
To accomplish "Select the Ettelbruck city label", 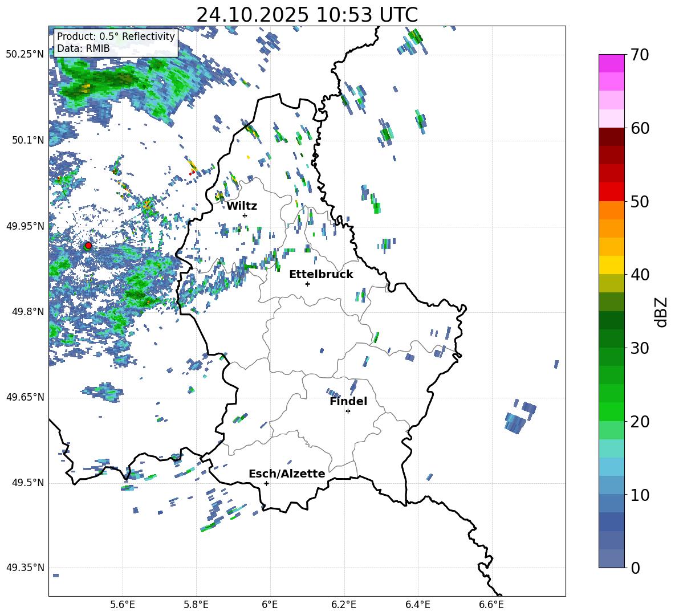I will tap(321, 275).
